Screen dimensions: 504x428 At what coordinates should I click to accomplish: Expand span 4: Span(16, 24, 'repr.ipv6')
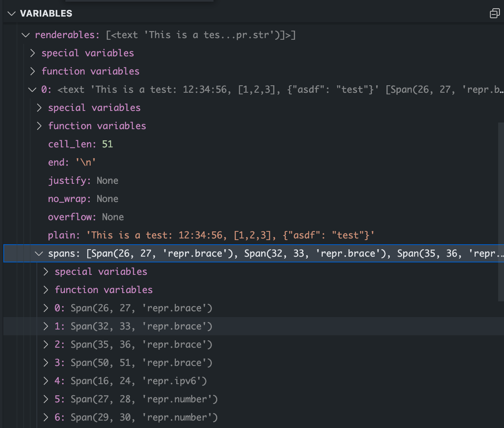pos(46,381)
